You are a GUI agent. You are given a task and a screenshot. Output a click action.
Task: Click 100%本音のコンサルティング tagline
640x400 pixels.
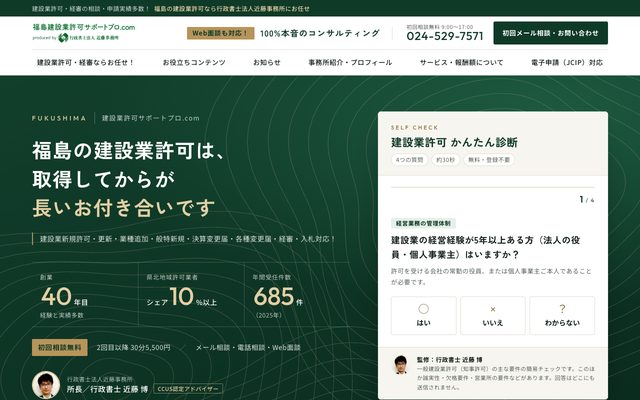tap(320, 33)
